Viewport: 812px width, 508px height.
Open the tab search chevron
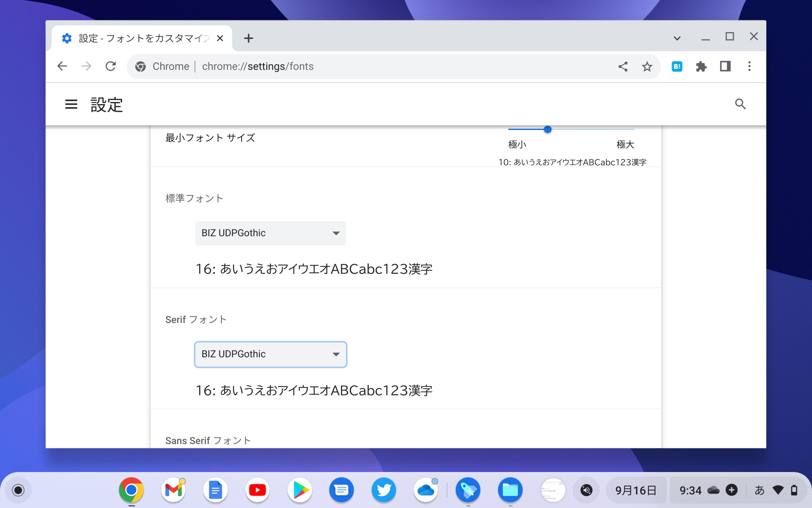677,38
